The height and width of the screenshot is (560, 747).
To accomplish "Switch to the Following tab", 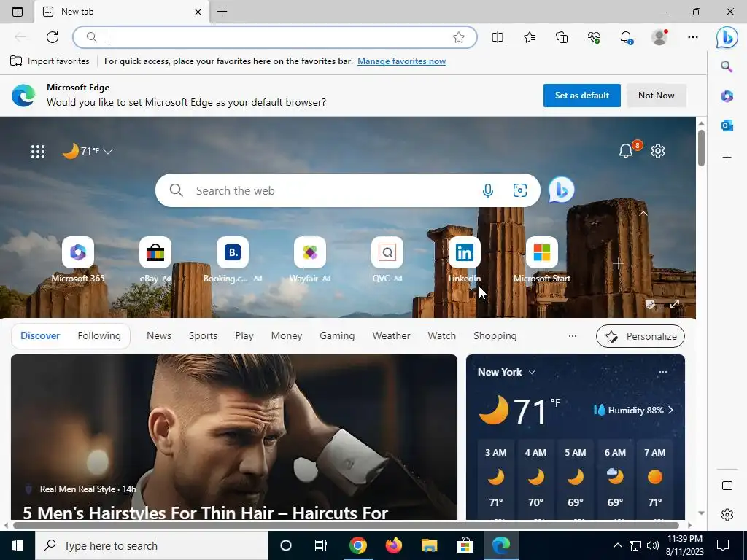I will (x=99, y=335).
